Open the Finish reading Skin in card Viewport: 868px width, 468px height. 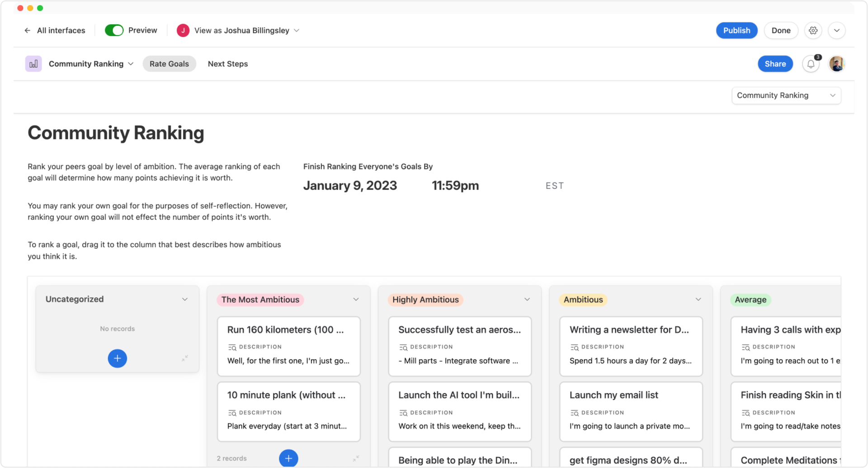click(786, 412)
